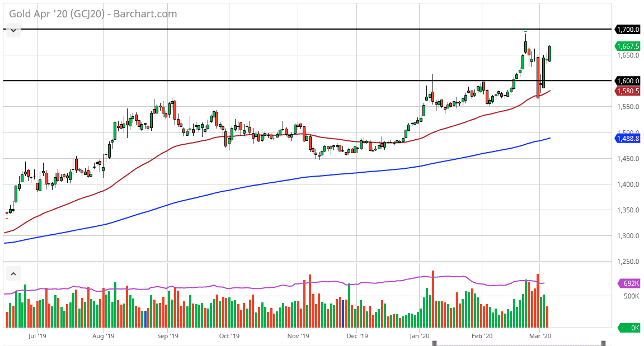The width and height of the screenshot is (644, 346).
Task: Click the Nov '19 date axis label
Action: pyautogui.click(x=298, y=336)
